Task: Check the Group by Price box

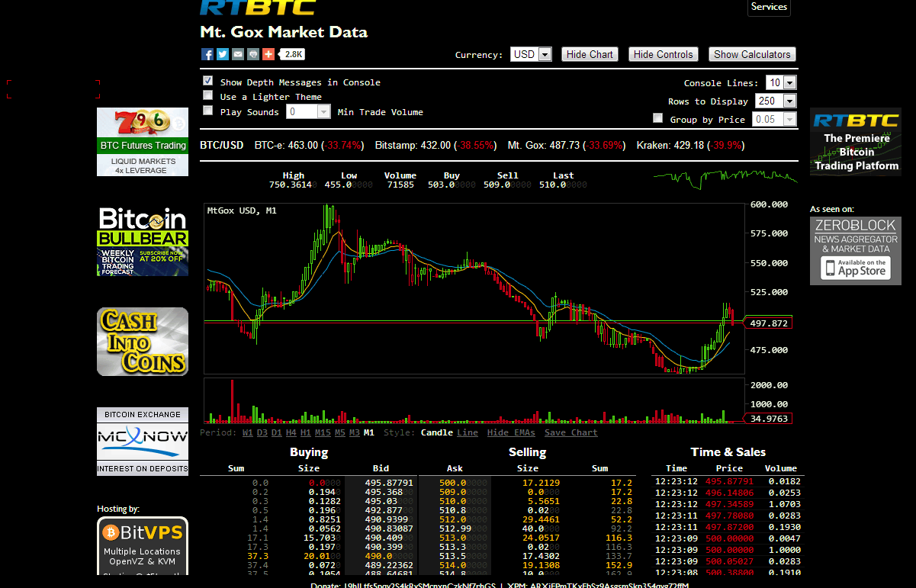Action: point(658,118)
